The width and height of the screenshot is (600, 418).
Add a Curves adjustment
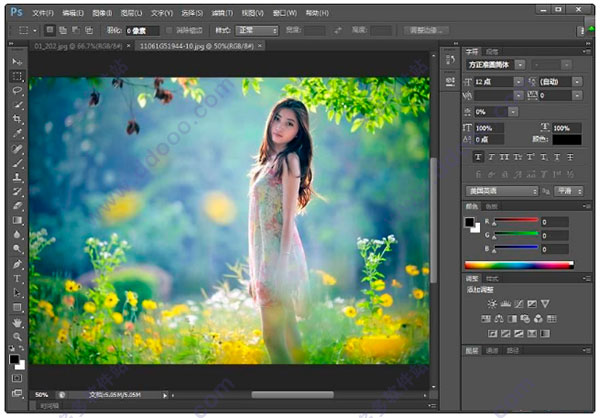(x=519, y=304)
